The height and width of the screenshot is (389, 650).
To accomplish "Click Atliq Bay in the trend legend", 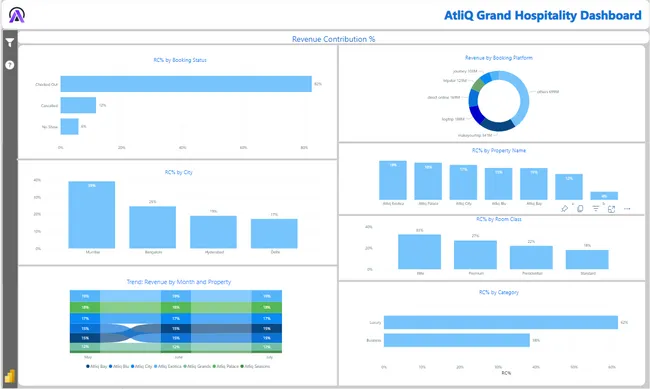I will (97, 366).
